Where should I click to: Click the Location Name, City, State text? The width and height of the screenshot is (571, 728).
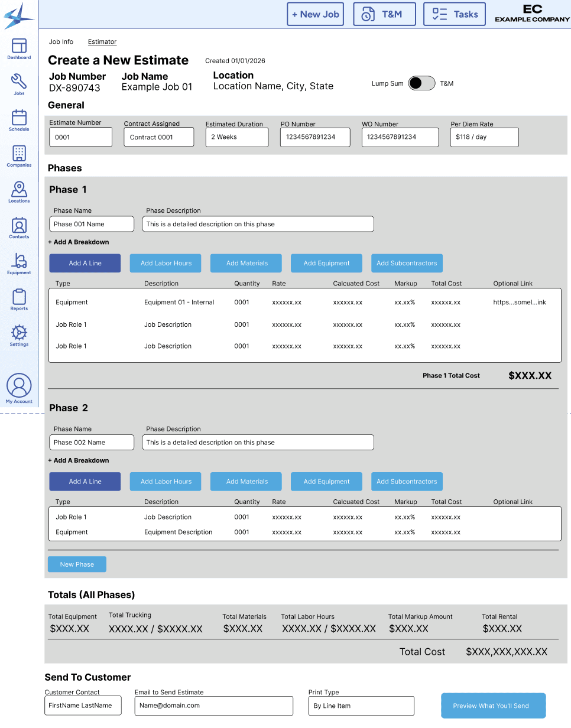click(273, 86)
